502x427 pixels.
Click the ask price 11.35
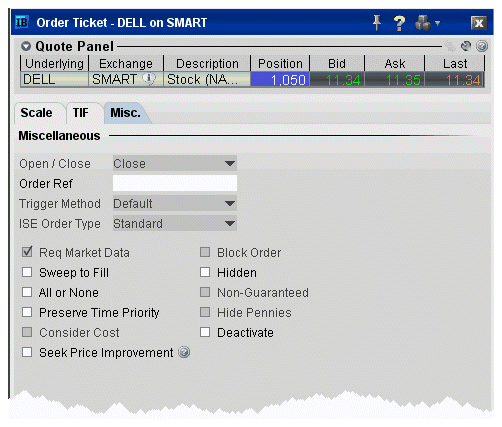[395, 79]
